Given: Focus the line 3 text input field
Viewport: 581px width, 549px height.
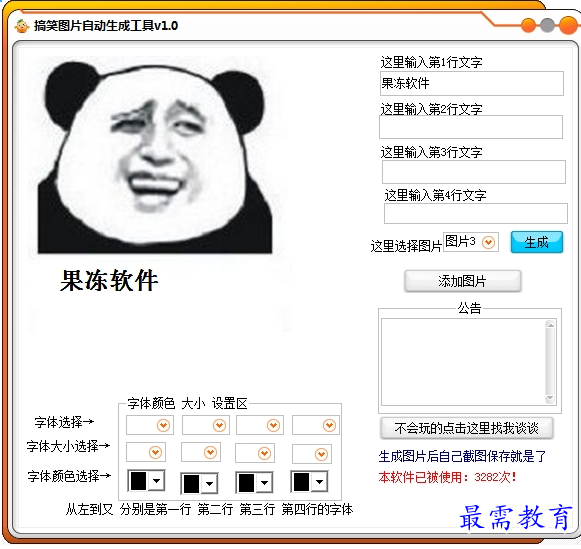Looking at the screenshot, I should click(474, 172).
